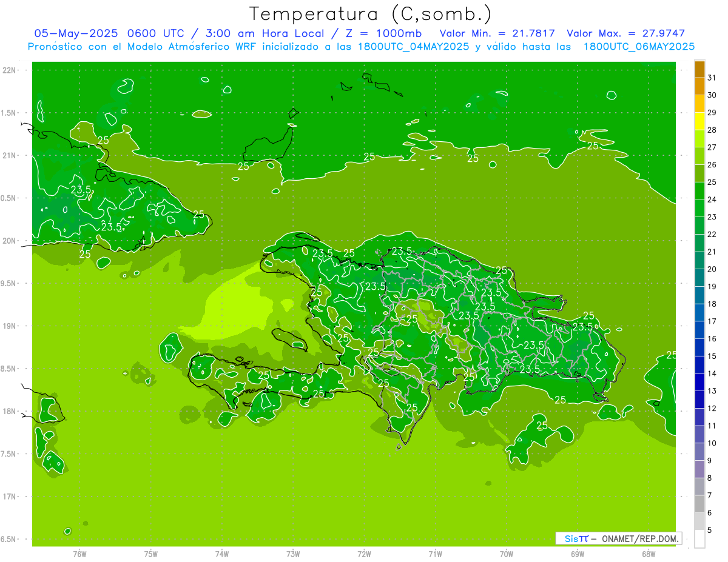Viewport: 728px width, 562px height.
Task: Pick the brown swatch at the top of the color bar
Action: click(700, 69)
